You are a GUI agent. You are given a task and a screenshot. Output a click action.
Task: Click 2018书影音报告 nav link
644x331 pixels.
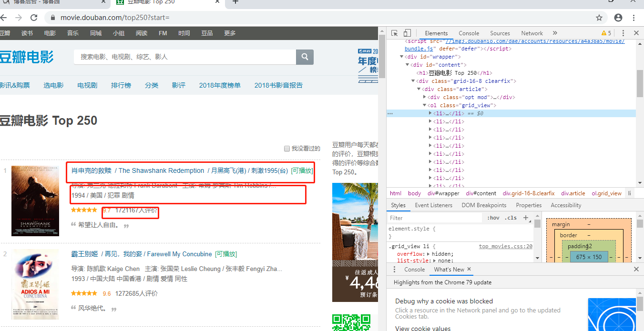click(278, 85)
